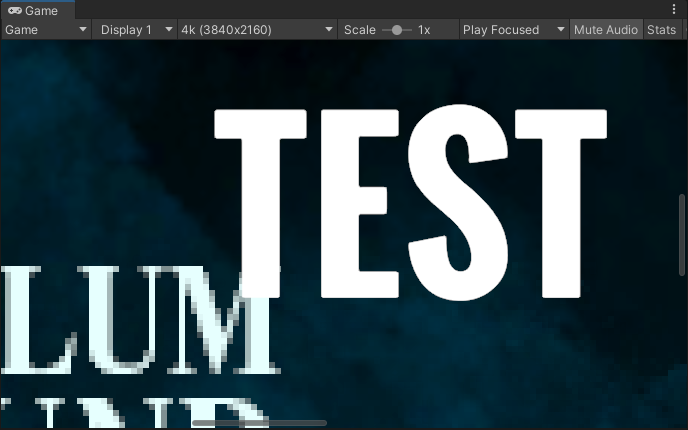Expand the Play Focused dropdown
Image resolution: width=688 pixels, height=430 pixels.
(x=514, y=30)
